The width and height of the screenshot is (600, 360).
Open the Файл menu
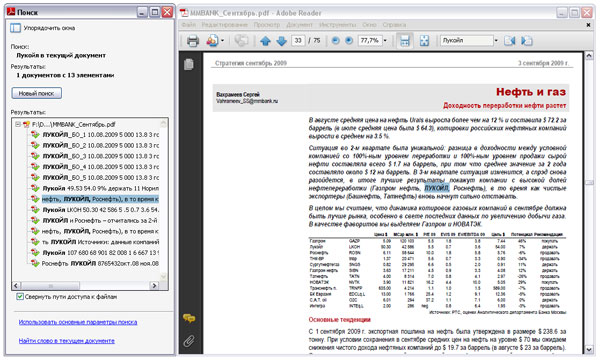(188, 25)
